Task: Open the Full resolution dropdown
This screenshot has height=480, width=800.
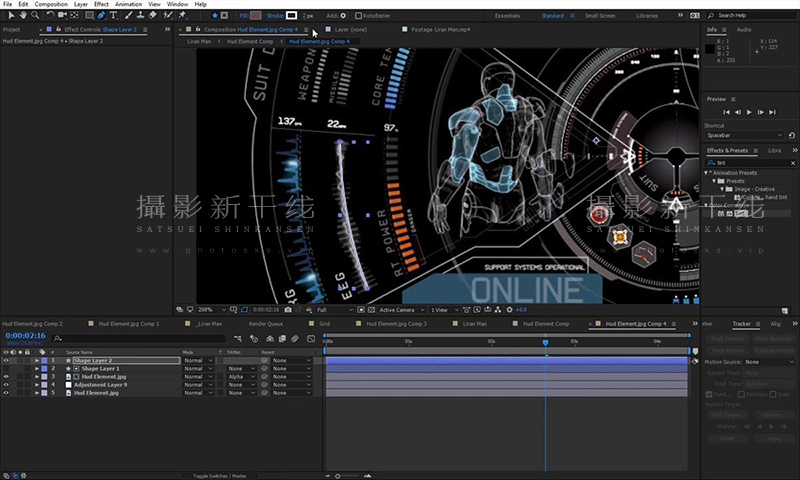Action: click(335, 310)
